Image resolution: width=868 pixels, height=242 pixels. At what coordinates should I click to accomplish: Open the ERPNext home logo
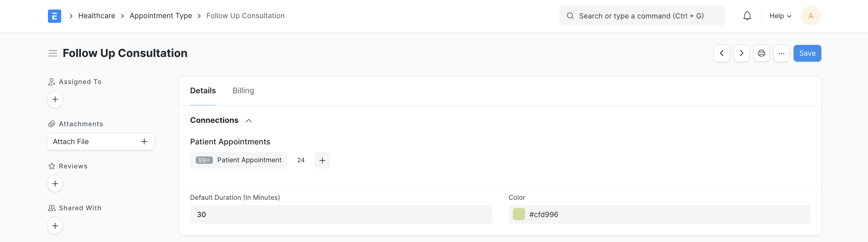(54, 16)
